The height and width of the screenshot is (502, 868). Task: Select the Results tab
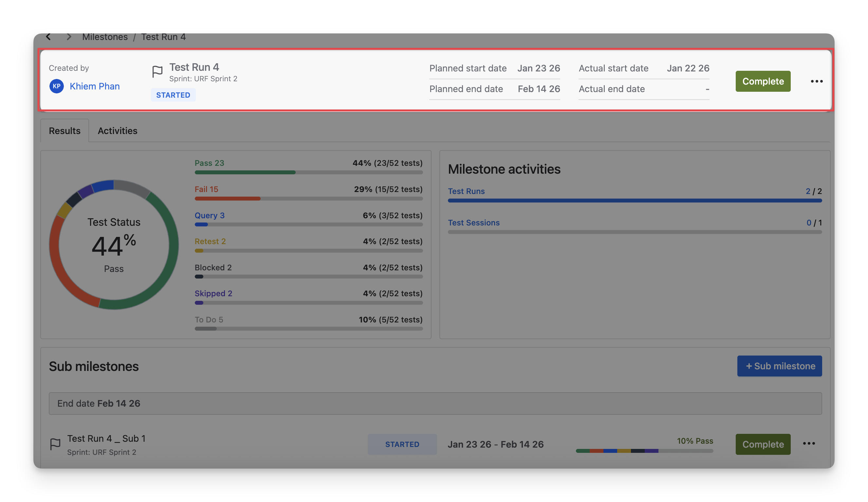65,131
